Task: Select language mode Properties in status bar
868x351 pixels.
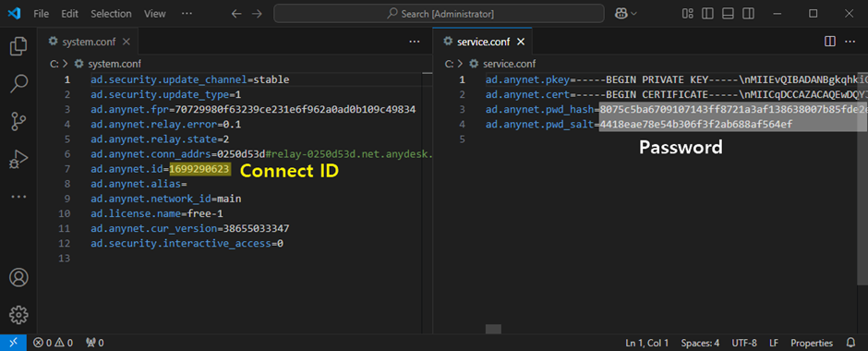Action: [812, 344]
